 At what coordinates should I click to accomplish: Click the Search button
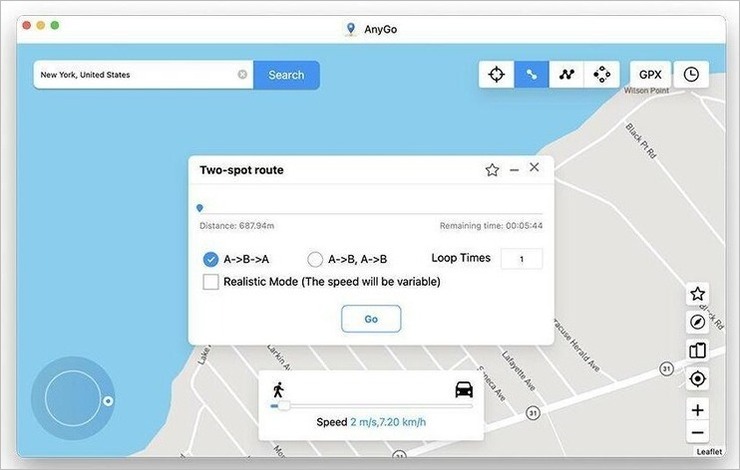click(286, 75)
